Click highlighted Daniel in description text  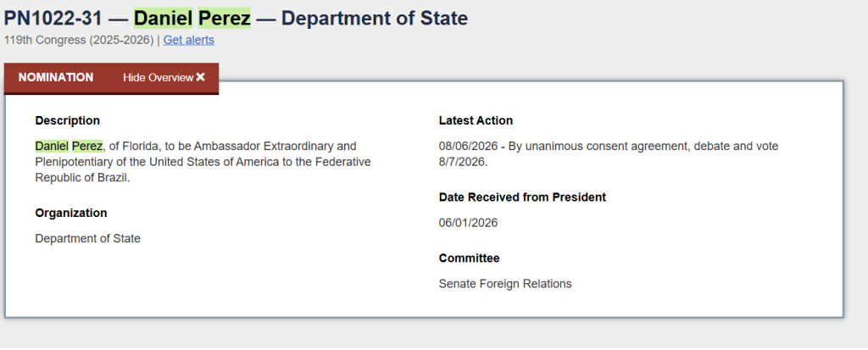(52, 147)
